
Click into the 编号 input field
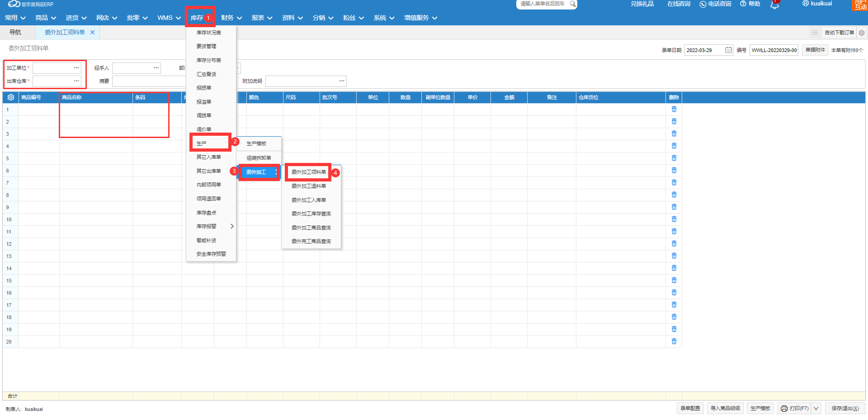pos(774,50)
